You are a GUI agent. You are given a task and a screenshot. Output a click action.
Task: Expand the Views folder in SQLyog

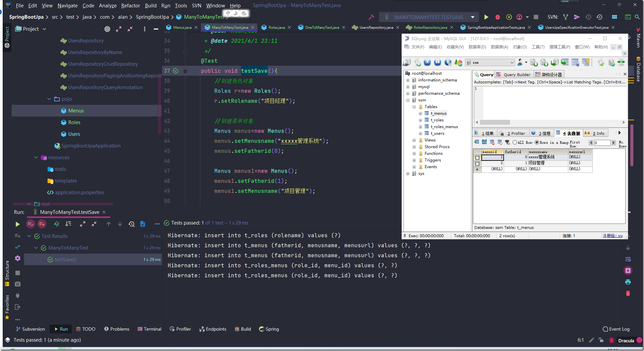pos(414,140)
